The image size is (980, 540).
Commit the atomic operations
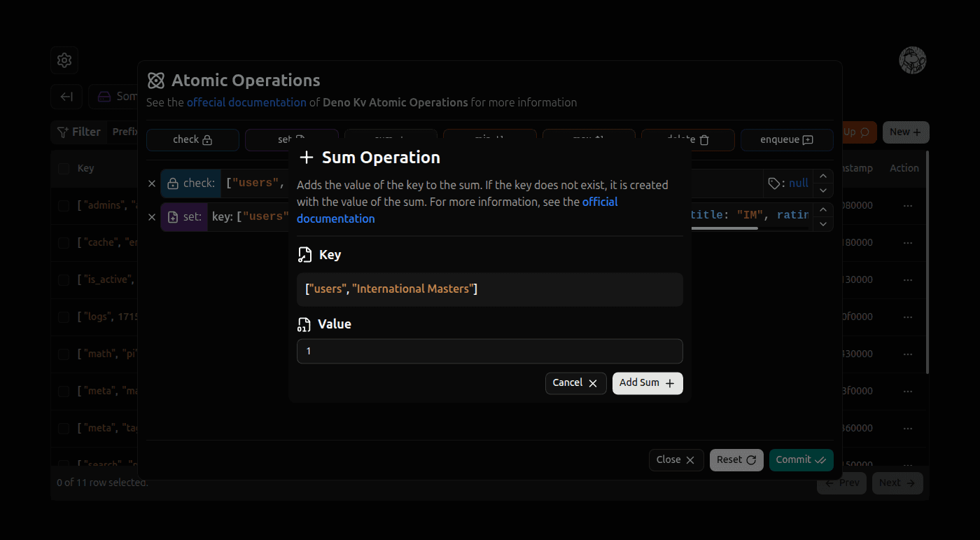(x=801, y=459)
